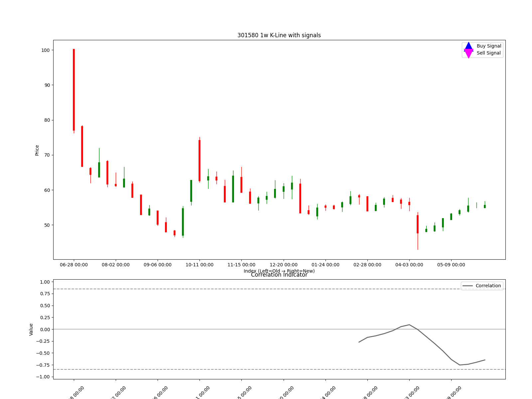This screenshot has height=399, width=532.
Task: Click the correlation line's lowest point near −0.75
Action: coord(460,365)
